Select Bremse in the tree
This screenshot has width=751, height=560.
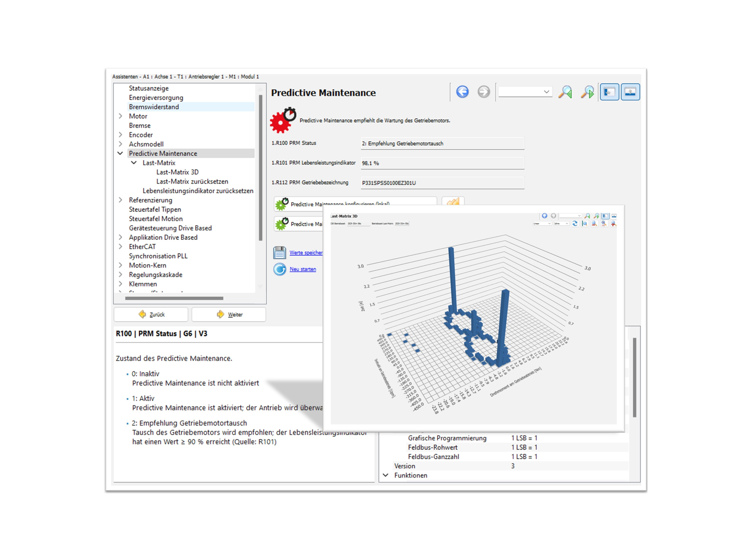pos(140,125)
